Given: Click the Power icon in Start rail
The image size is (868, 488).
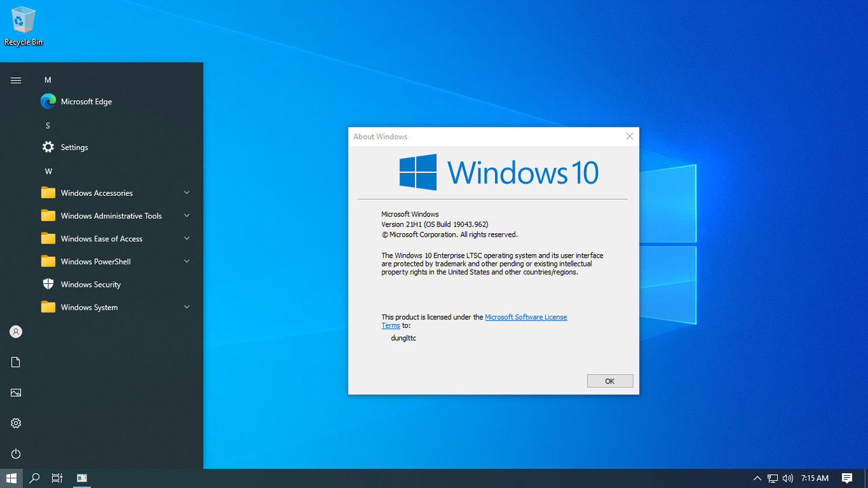Looking at the screenshot, I should (16, 453).
